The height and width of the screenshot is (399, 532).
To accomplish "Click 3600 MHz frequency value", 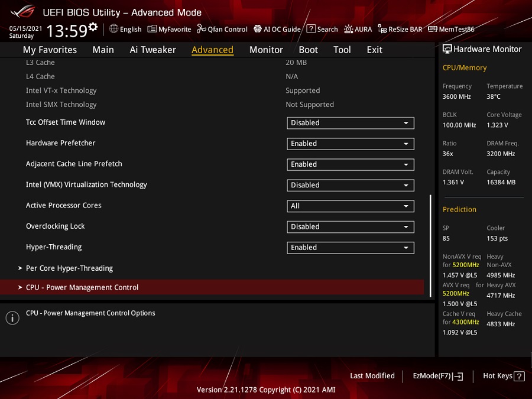I will (457, 96).
